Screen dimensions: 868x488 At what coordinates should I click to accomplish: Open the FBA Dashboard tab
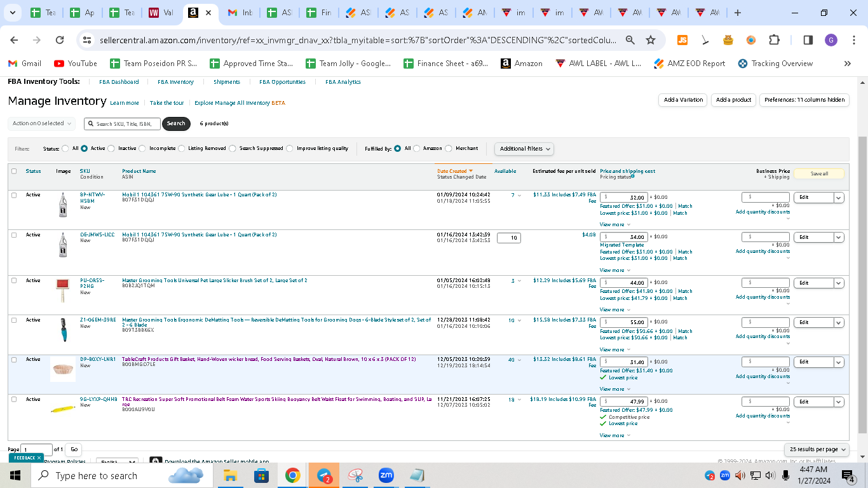point(119,82)
